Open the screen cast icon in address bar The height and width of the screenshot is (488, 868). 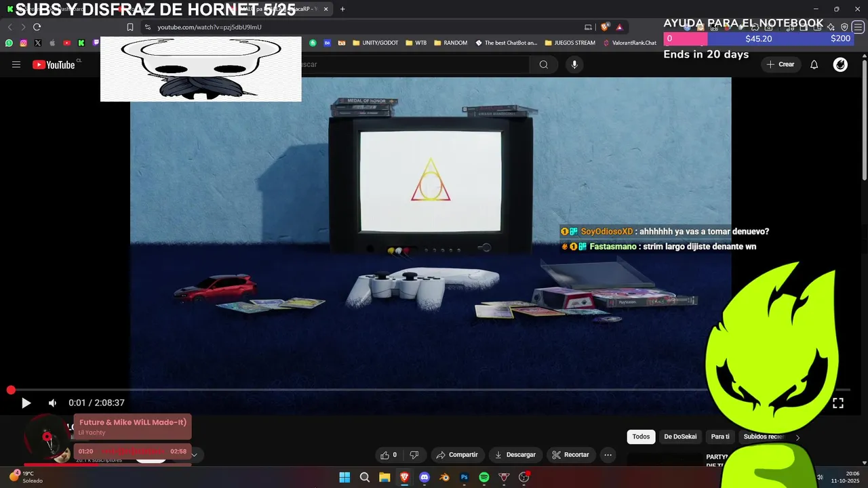588,27
